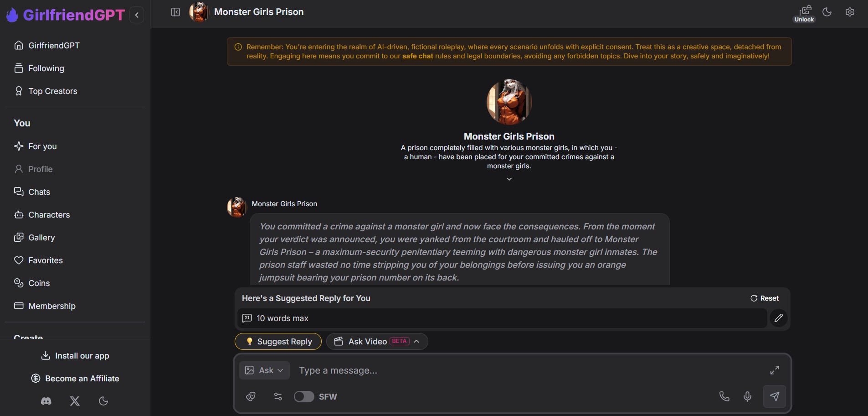Click the send message paper plane icon
The width and height of the screenshot is (868, 416).
[x=774, y=396]
